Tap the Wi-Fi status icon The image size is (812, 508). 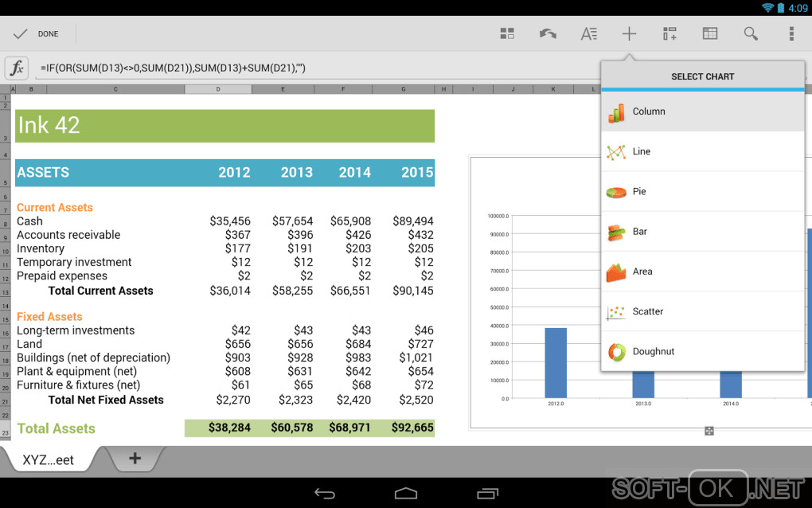(x=767, y=8)
